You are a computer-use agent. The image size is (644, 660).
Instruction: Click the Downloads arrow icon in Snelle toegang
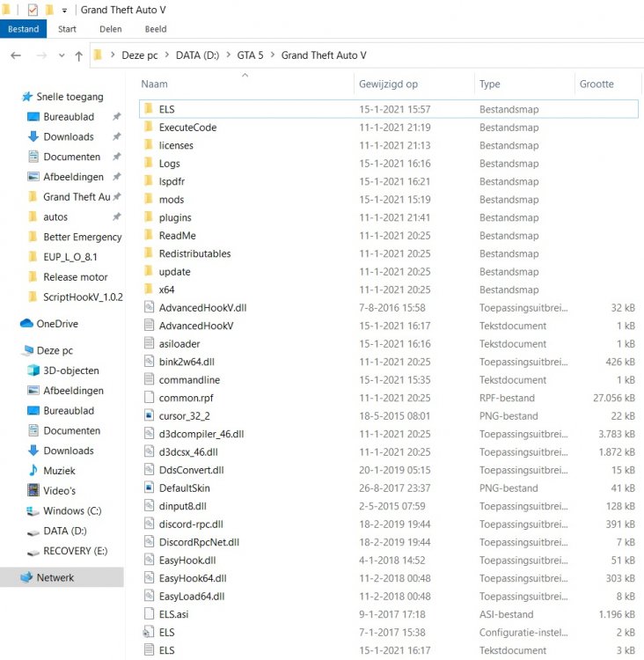(33, 136)
